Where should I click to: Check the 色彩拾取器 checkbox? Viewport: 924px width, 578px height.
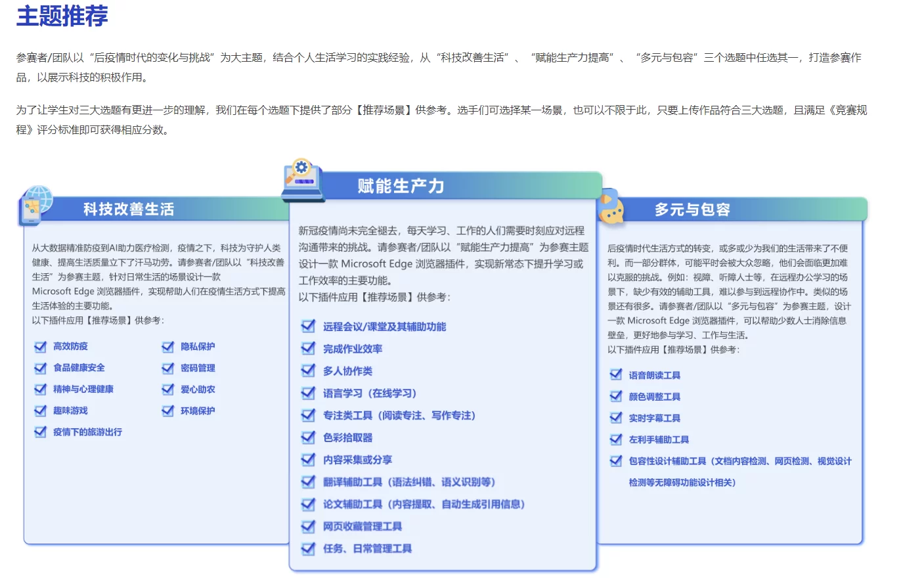pyautogui.click(x=308, y=437)
